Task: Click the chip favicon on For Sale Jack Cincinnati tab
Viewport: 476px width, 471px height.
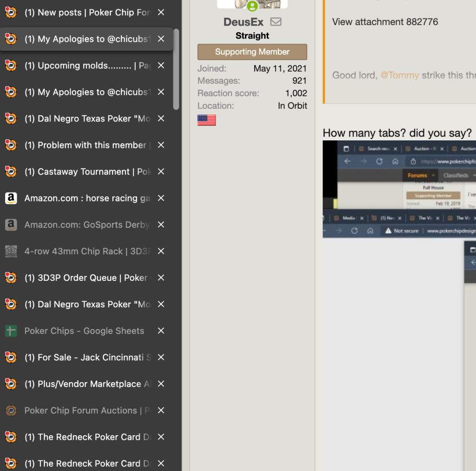Action: coord(11,358)
